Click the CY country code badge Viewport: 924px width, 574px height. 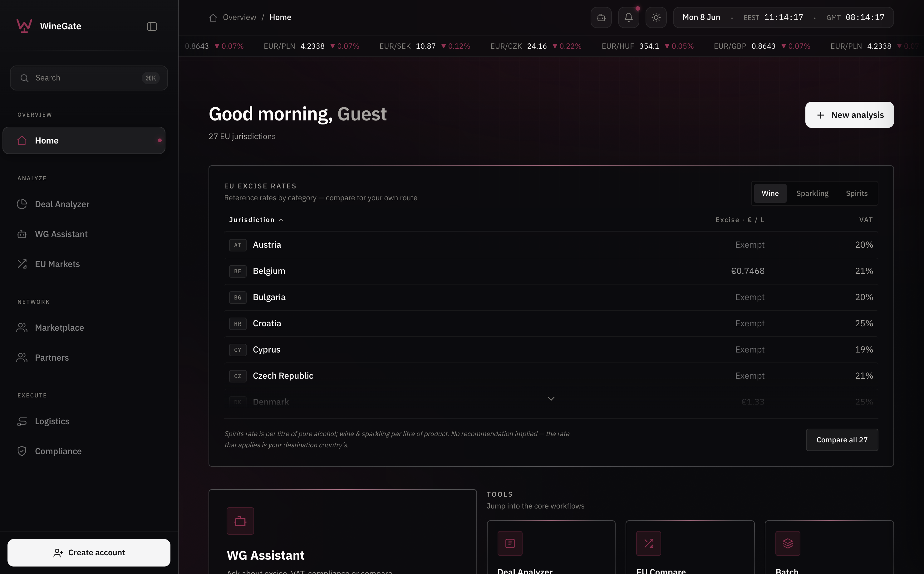click(x=238, y=350)
